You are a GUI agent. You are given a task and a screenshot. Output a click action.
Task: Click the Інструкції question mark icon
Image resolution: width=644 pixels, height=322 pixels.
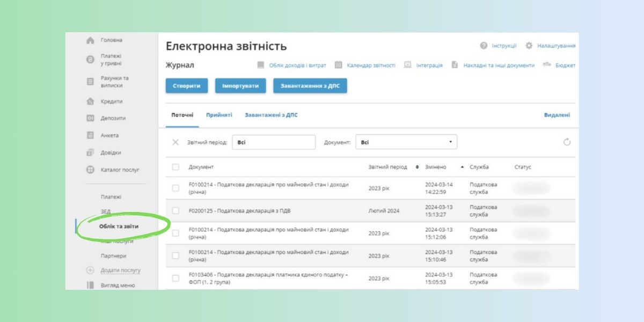point(484,46)
